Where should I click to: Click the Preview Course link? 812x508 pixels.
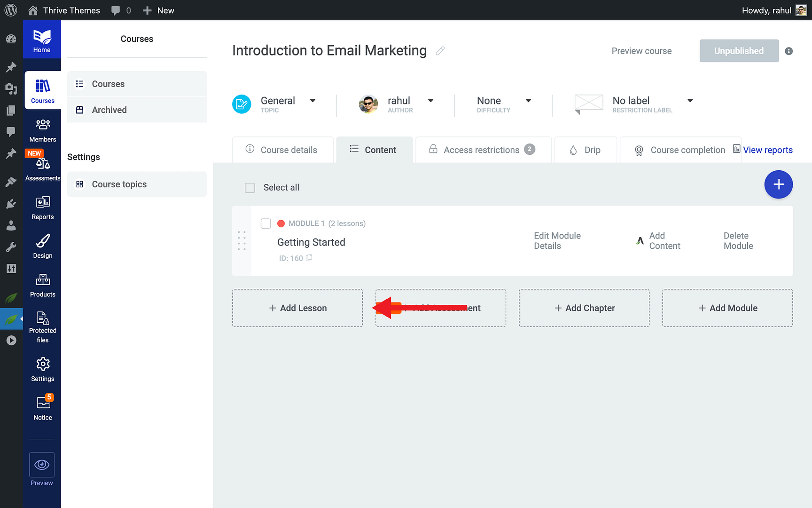[x=641, y=51]
